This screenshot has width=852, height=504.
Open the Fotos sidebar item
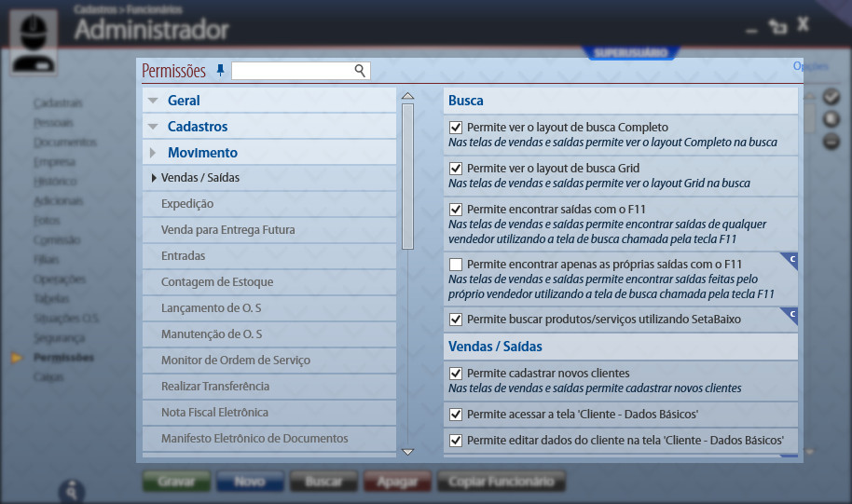(47, 221)
